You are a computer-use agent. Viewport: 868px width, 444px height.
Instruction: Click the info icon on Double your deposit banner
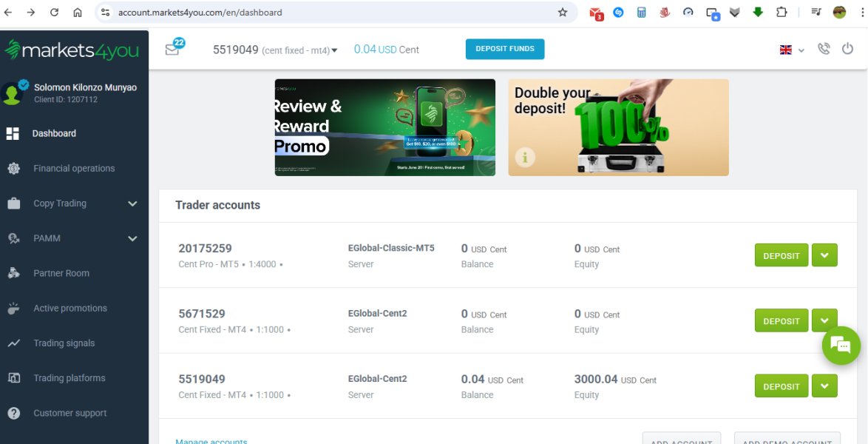click(525, 158)
